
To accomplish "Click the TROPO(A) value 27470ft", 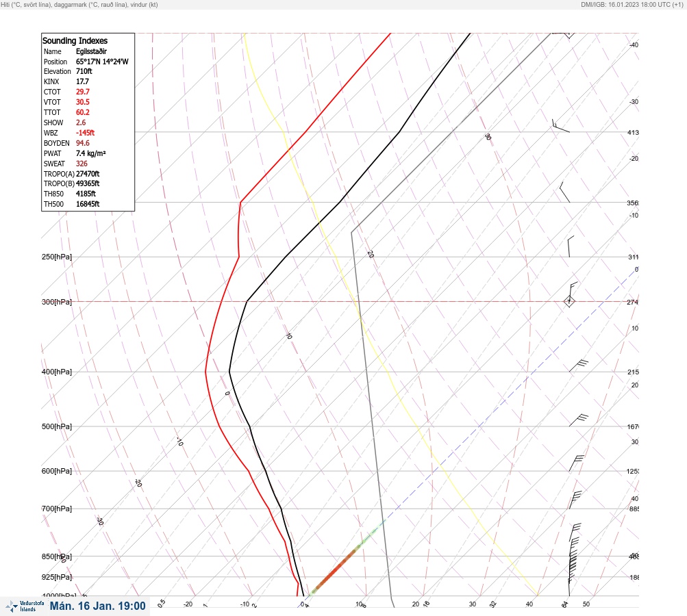I will pyautogui.click(x=88, y=174).
